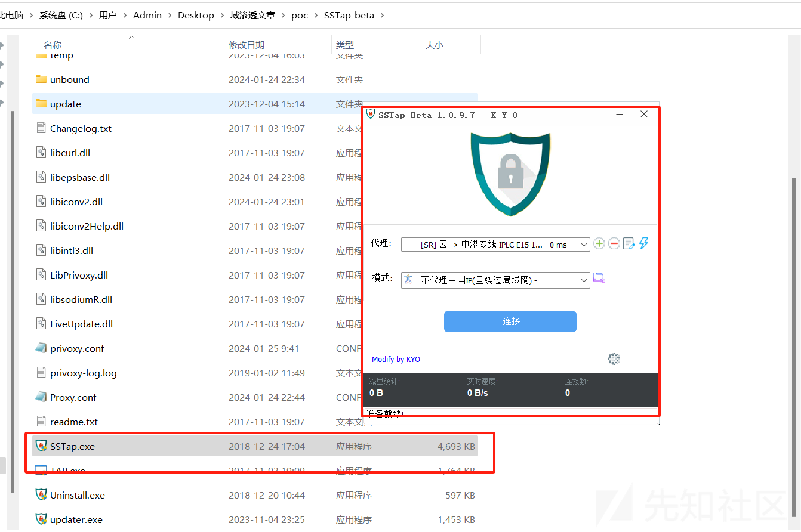Open the purple rule folder icon beside mode
The image size is (801, 532).
pos(599,279)
